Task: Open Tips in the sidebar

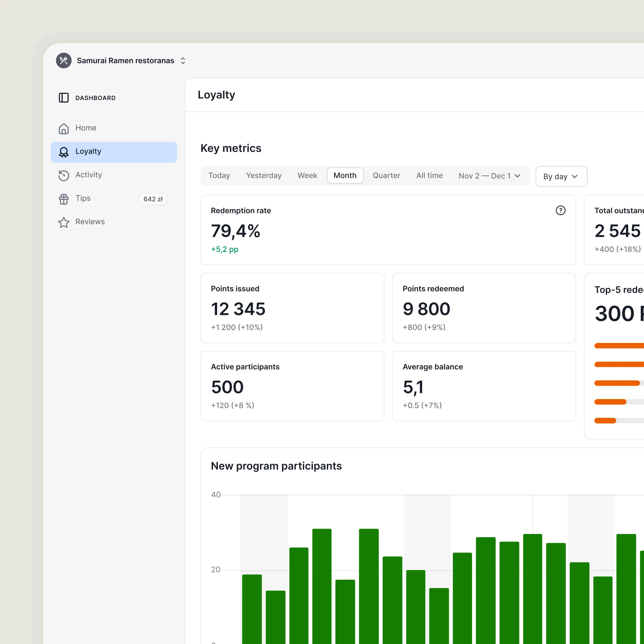Action: click(114, 199)
